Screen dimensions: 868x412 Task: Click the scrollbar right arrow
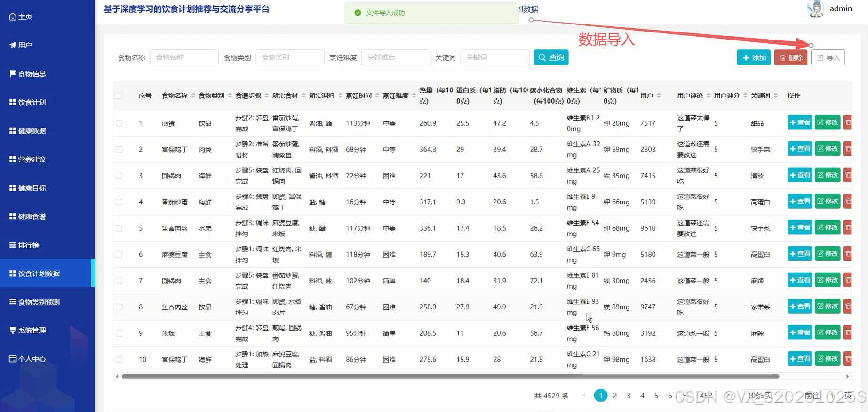pyautogui.click(x=848, y=376)
